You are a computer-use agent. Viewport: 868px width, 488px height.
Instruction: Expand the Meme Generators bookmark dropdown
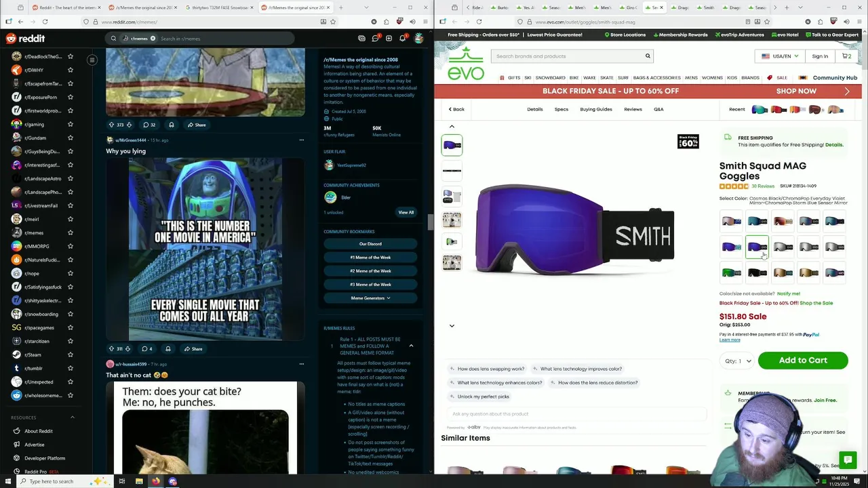[370, 298]
